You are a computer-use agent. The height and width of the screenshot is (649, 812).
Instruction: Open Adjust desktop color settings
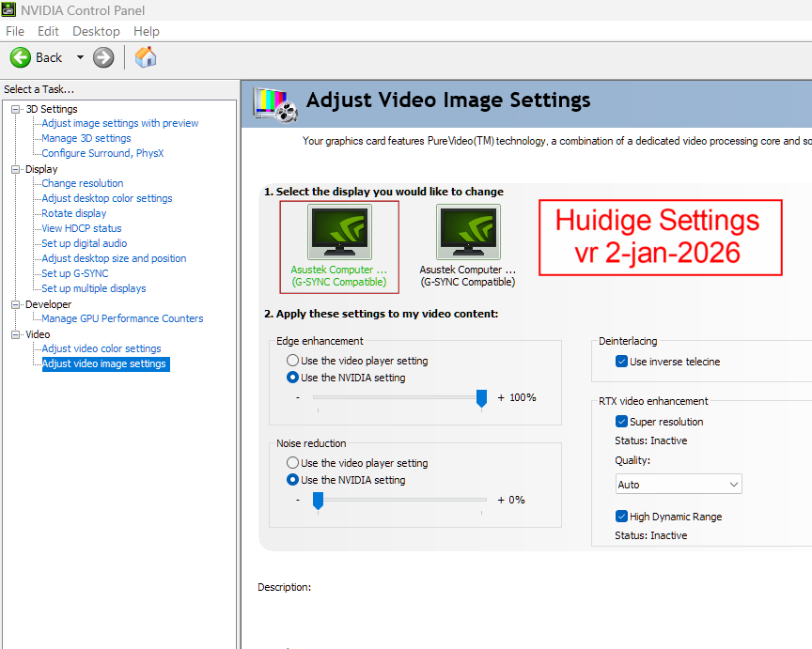(x=107, y=198)
